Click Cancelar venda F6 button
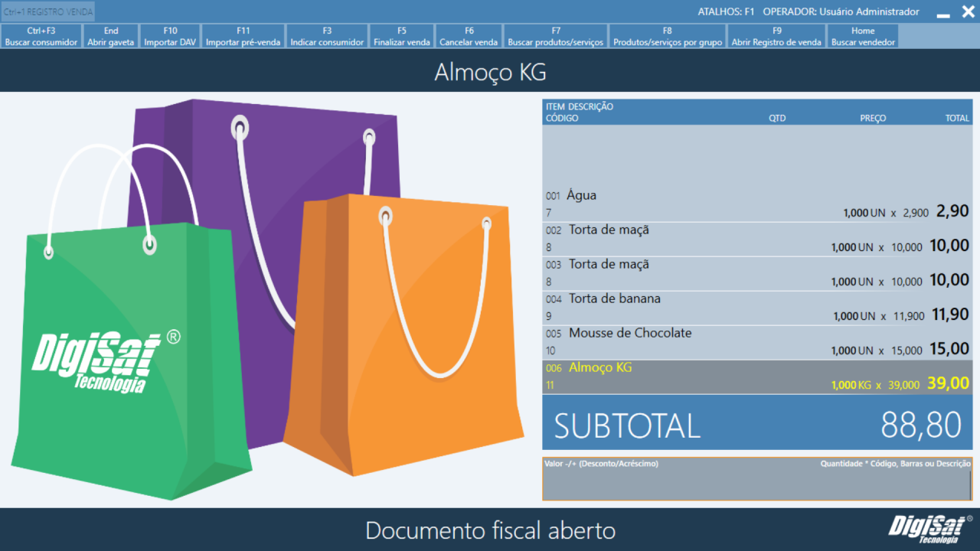 pyautogui.click(x=469, y=37)
